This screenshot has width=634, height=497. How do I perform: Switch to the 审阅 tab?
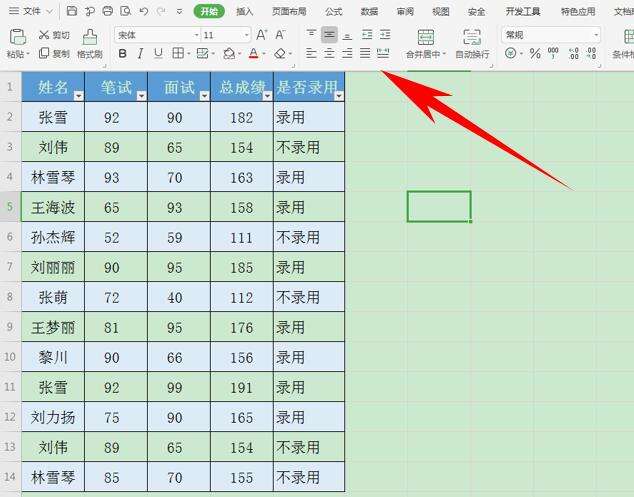coord(405,12)
